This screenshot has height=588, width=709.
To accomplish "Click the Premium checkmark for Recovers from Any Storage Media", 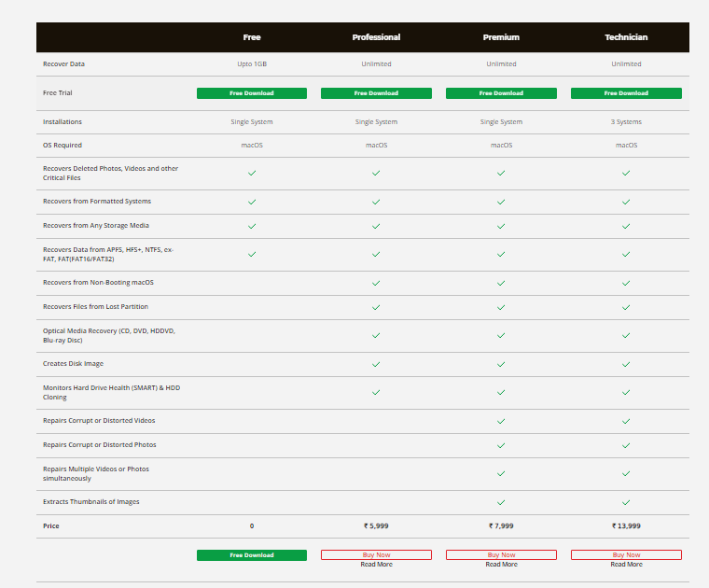I will (x=501, y=226).
